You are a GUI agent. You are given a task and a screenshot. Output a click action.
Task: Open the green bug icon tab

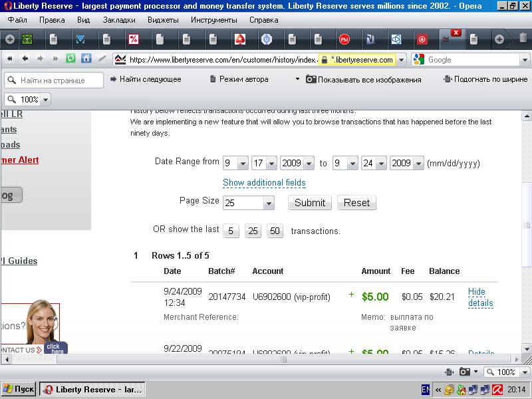[x=27, y=40]
